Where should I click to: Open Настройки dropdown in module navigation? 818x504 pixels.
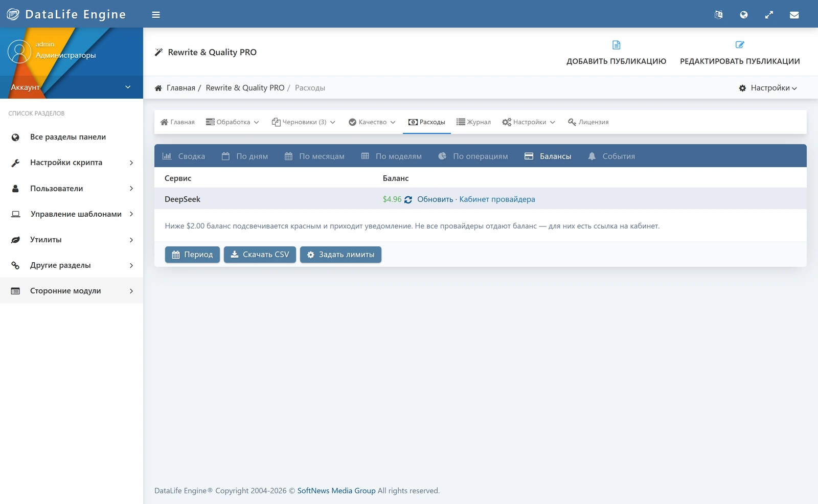click(529, 122)
